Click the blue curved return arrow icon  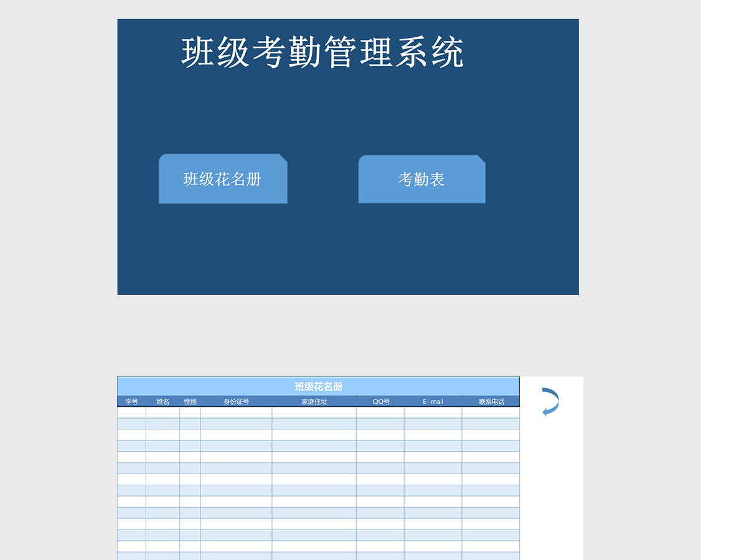[x=550, y=401]
